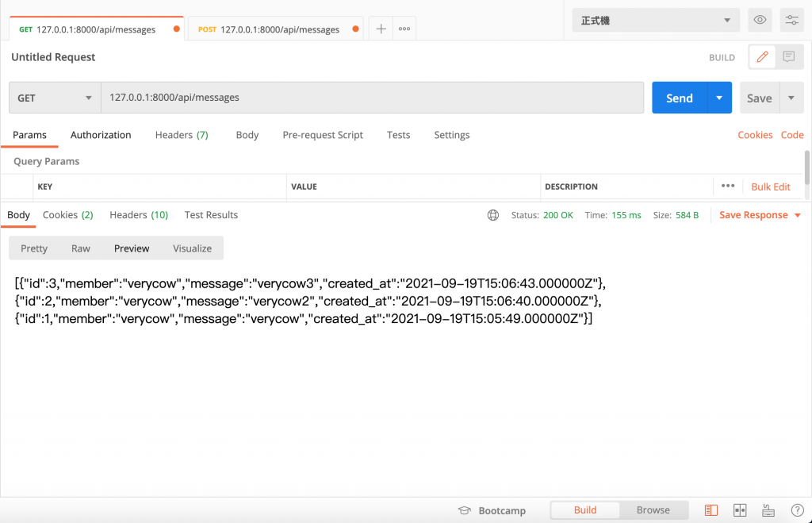812x523 pixels.
Task: Open the request Headers (7) tab
Action: pos(182,135)
